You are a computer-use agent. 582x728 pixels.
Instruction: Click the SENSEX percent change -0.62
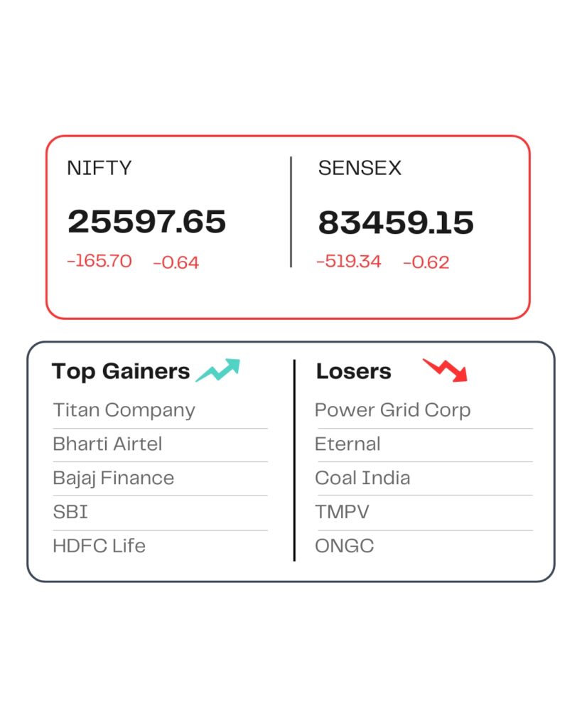point(426,262)
